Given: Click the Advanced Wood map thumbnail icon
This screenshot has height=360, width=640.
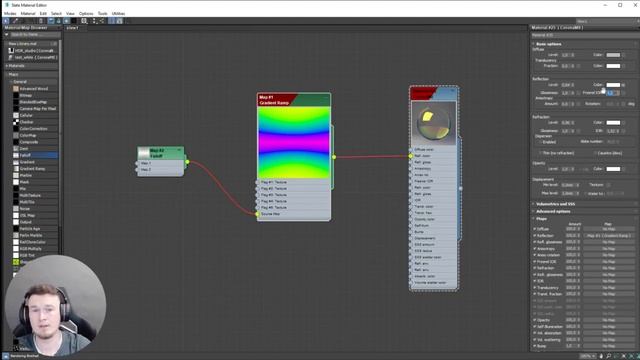Looking at the screenshot, I should (x=16, y=89).
